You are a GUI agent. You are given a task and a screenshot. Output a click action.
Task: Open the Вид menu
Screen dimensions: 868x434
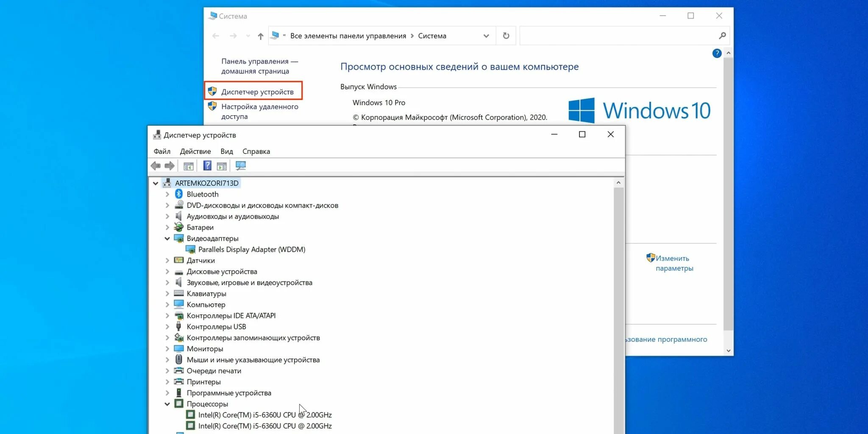[227, 151]
